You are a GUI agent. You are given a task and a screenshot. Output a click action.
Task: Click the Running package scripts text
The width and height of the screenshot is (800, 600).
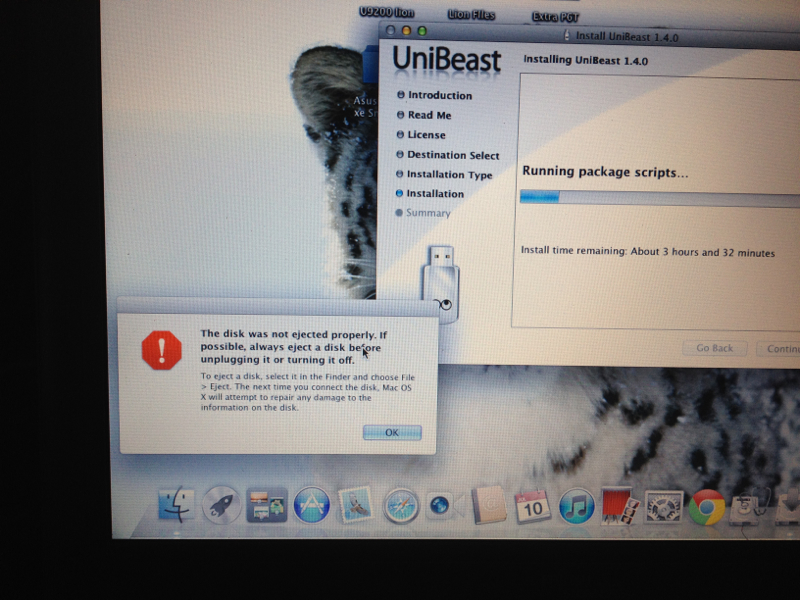click(605, 171)
